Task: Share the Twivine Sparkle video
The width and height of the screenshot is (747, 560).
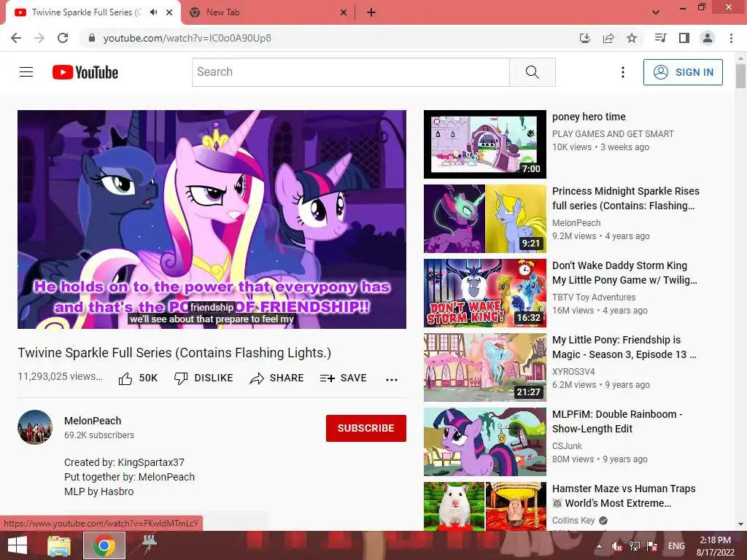Action: point(276,378)
